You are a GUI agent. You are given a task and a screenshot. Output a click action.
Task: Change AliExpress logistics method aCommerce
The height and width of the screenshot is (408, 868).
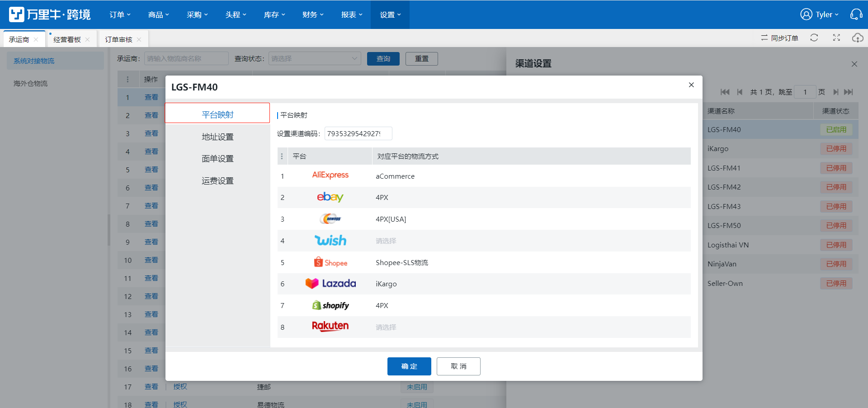point(395,176)
